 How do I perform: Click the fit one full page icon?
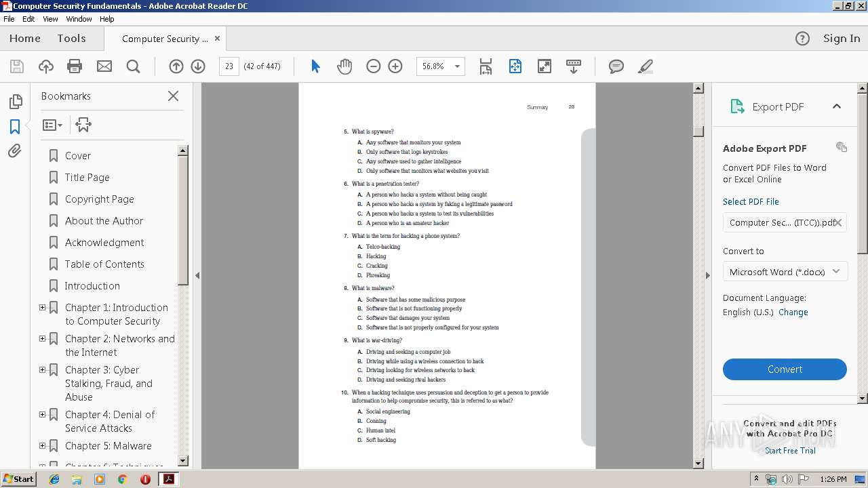[515, 66]
